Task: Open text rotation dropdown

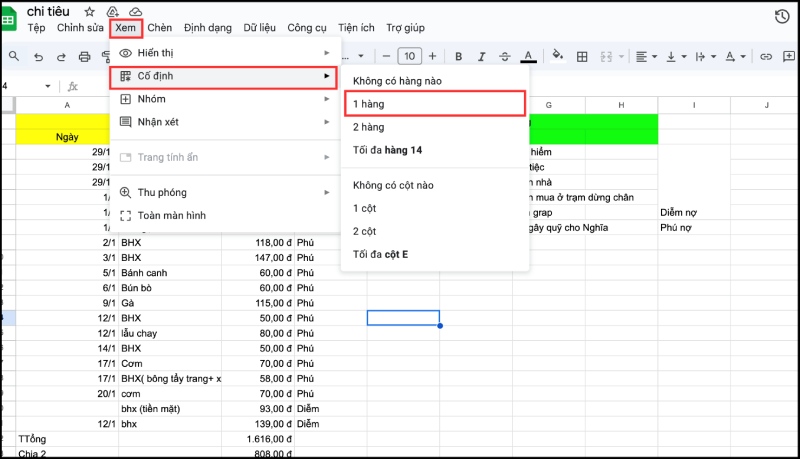Action: (735, 57)
